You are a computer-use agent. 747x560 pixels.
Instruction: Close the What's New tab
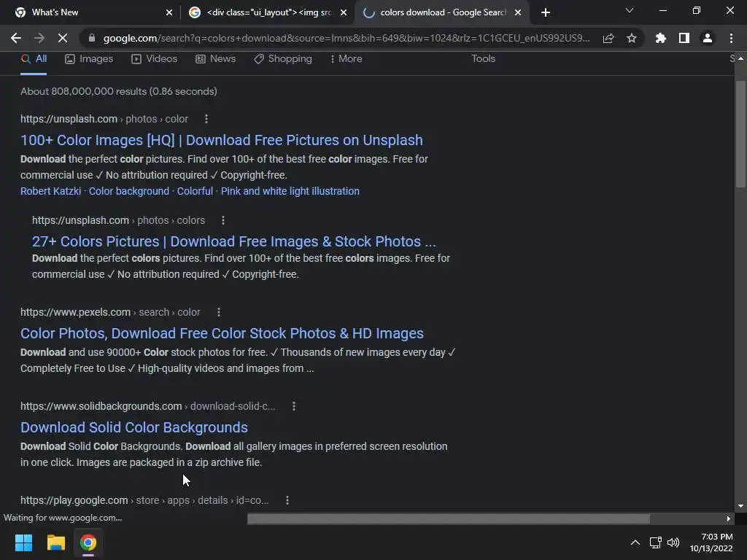pyautogui.click(x=169, y=12)
